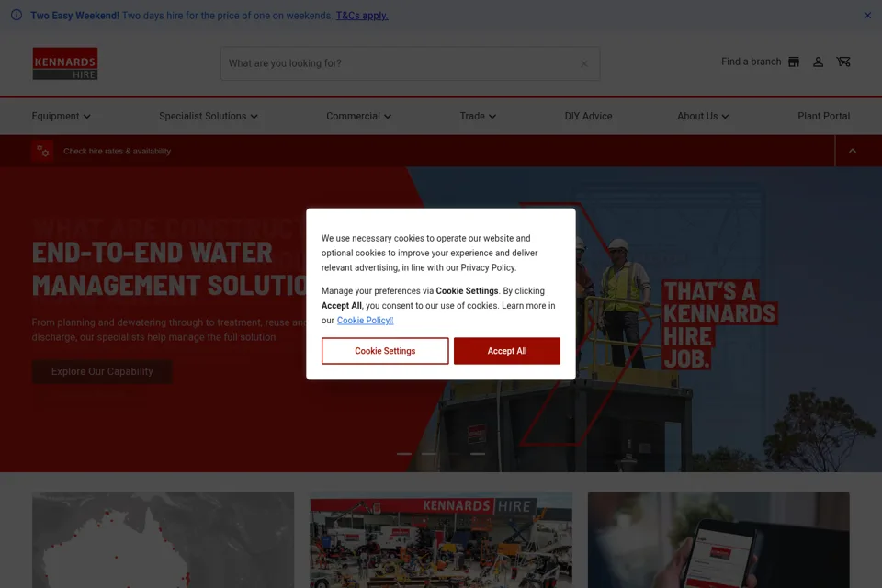Click Check hire rates & availability
882x588 pixels.
(x=117, y=151)
